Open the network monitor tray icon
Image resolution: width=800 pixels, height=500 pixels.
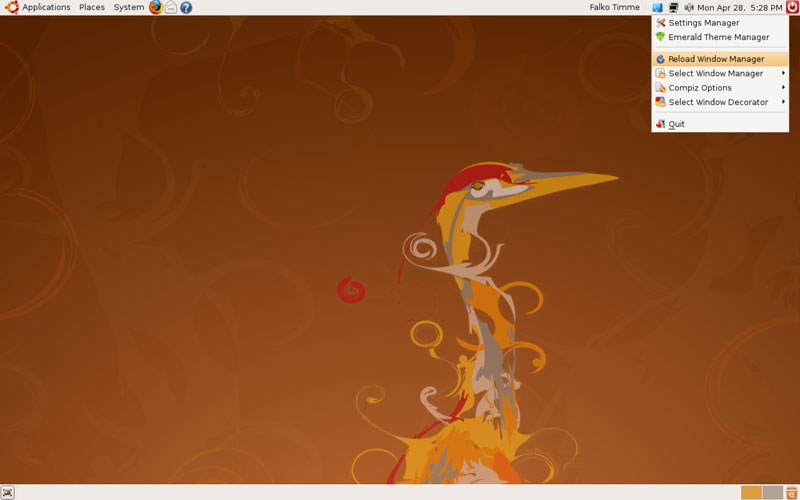click(x=673, y=7)
